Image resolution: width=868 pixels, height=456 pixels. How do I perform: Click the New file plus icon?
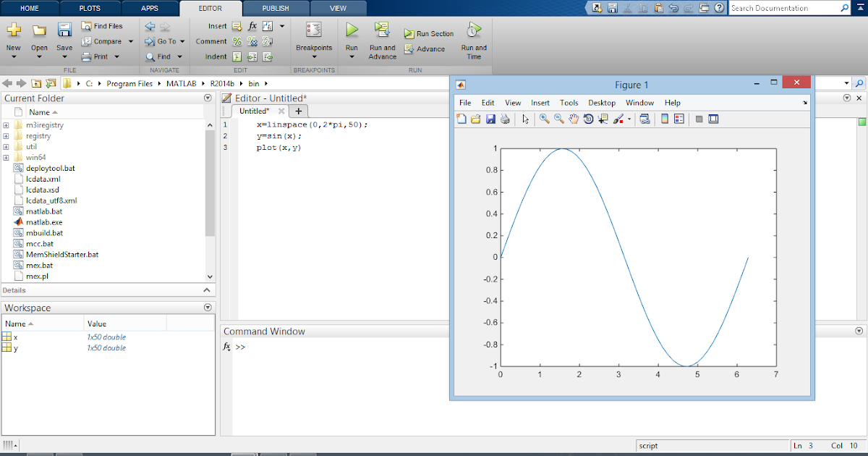(14, 30)
